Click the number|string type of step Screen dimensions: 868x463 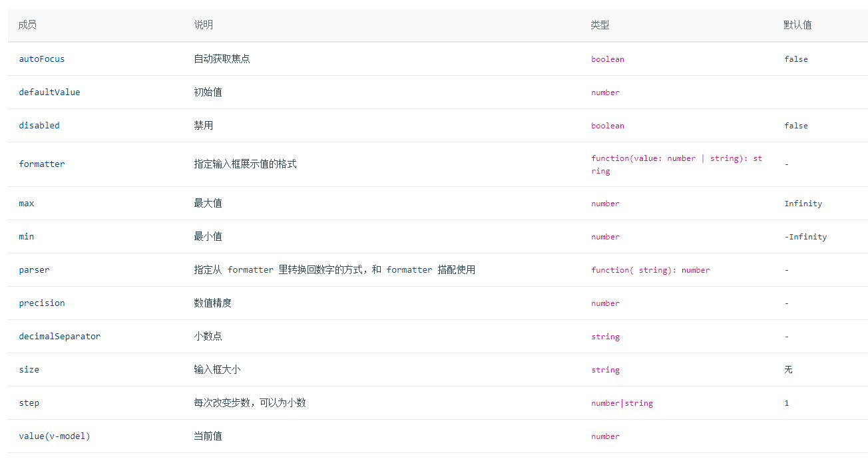[622, 402]
